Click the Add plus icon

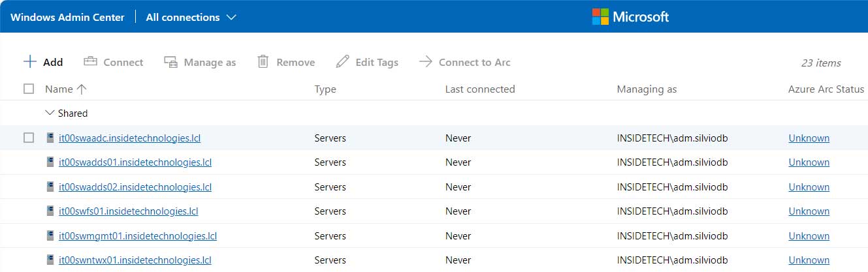pos(29,62)
